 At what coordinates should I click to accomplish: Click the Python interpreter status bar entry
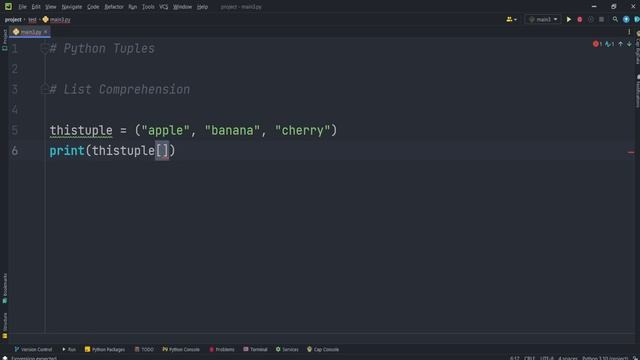[x=605, y=358]
